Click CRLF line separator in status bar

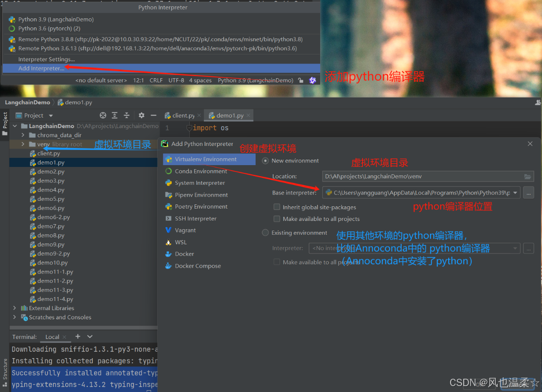coord(156,80)
